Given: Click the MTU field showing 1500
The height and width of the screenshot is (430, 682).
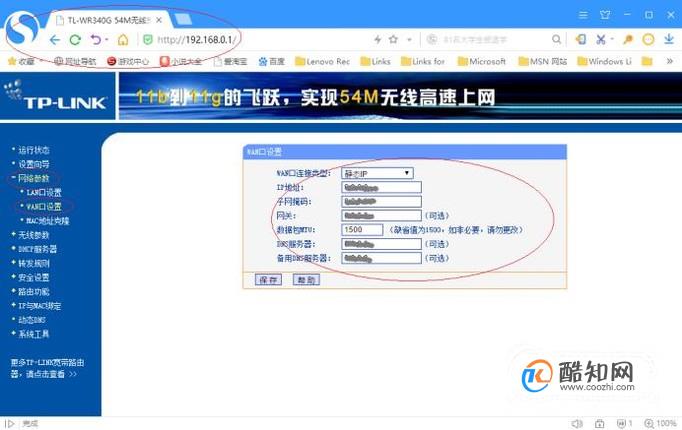Looking at the screenshot, I should [x=362, y=230].
